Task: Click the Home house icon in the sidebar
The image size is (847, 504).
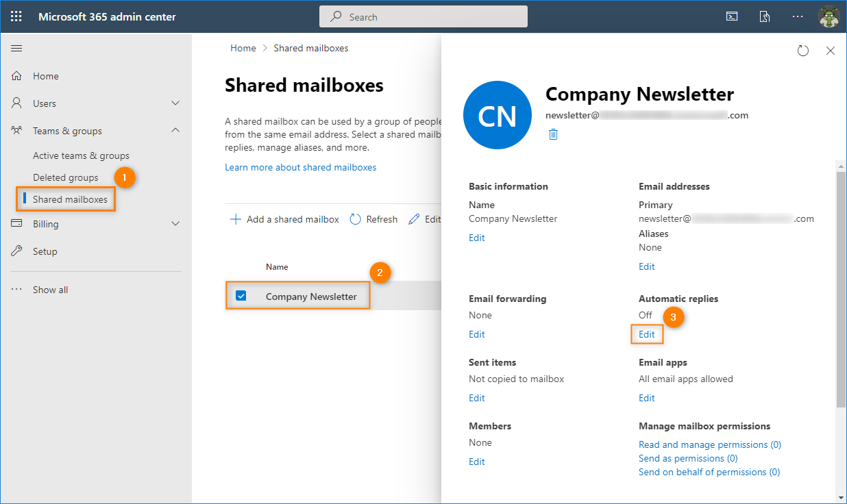Action: (x=17, y=76)
